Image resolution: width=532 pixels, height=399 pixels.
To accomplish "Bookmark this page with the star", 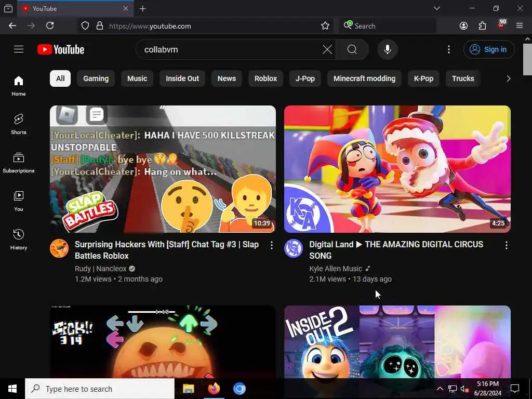I will (x=325, y=26).
